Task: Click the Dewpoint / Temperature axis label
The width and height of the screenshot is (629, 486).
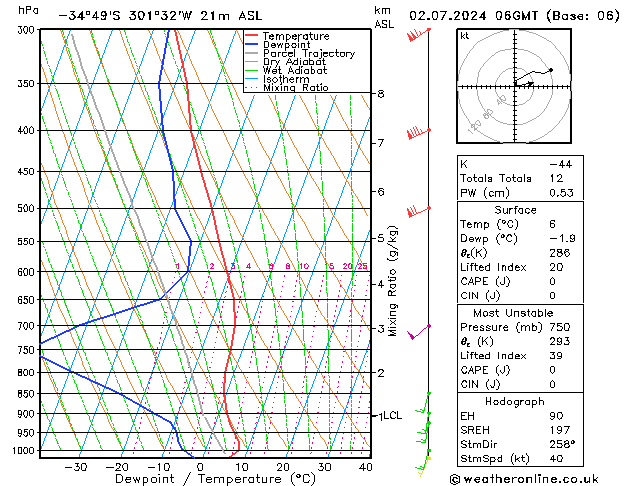Action: click(201, 479)
